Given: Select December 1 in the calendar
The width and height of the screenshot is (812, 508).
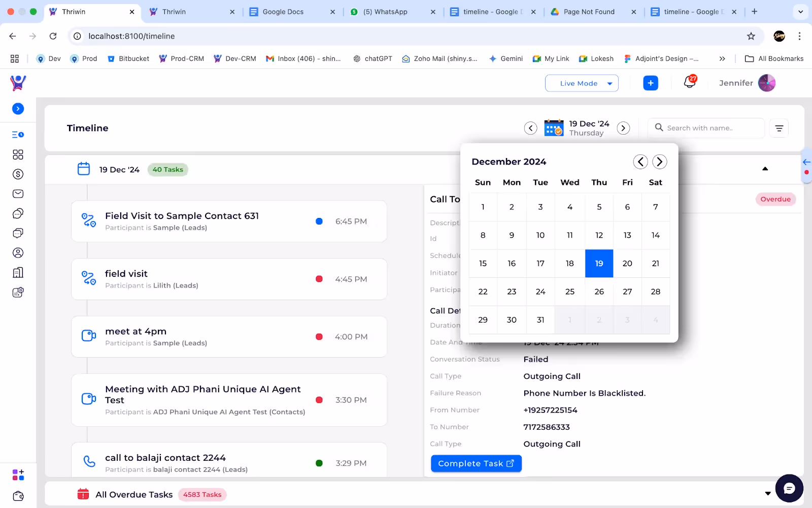Looking at the screenshot, I should click(x=483, y=207).
